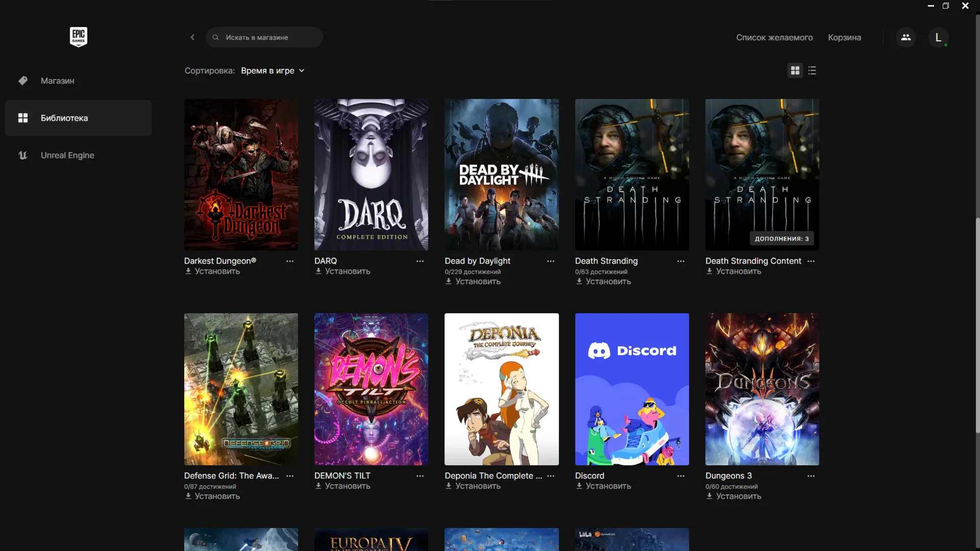Go back with the arrow button
Screen dimensions: 980x551
coord(192,37)
